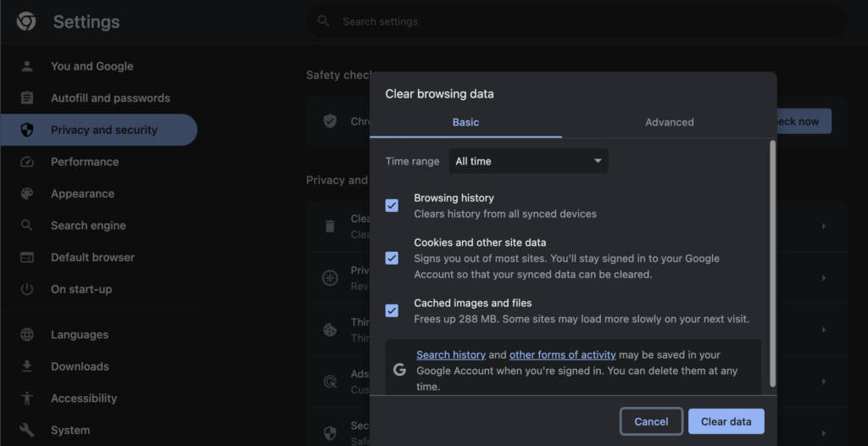Open the Time range dropdown

529,161
